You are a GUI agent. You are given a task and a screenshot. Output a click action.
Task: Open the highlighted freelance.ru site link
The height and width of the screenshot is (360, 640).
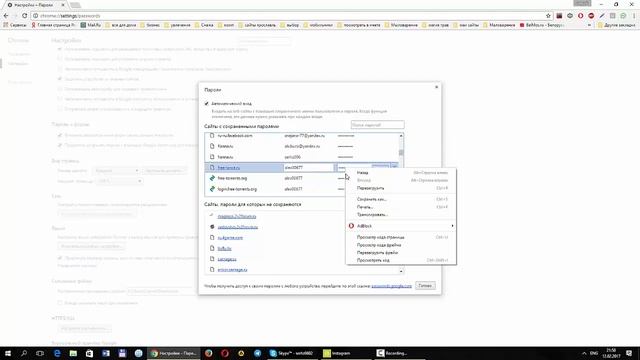pos(229,168)
